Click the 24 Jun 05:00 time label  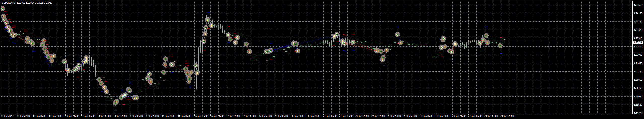[x=475, y=116]
